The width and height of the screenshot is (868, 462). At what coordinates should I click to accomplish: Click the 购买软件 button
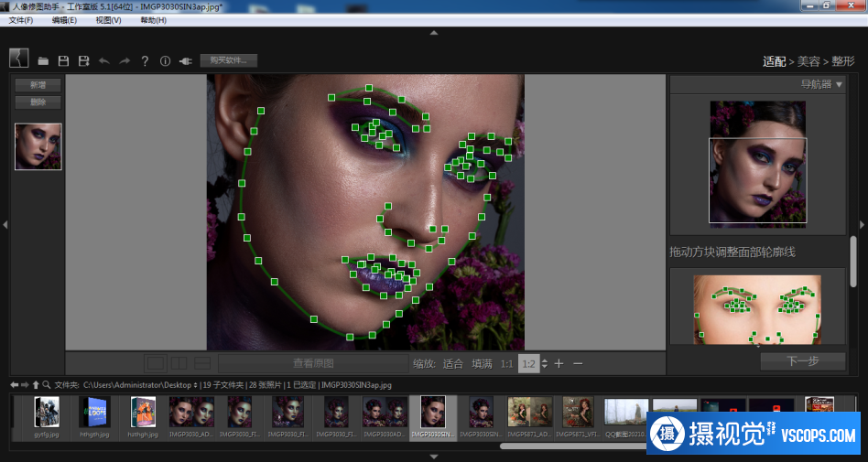229,60
